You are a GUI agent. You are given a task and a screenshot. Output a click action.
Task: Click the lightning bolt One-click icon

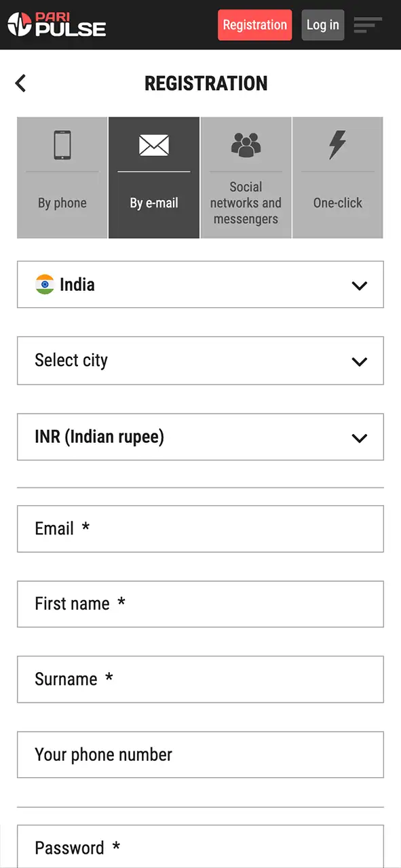[337, 144]
